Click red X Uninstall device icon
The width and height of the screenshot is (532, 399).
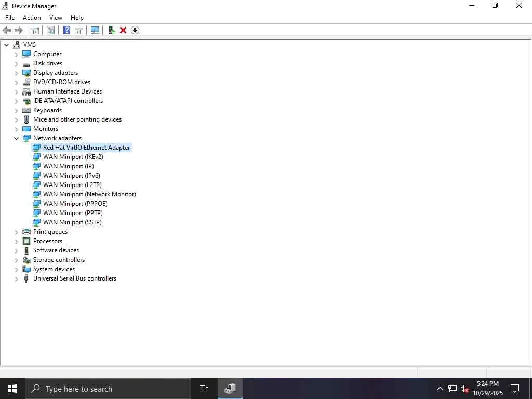click(123, 30)
